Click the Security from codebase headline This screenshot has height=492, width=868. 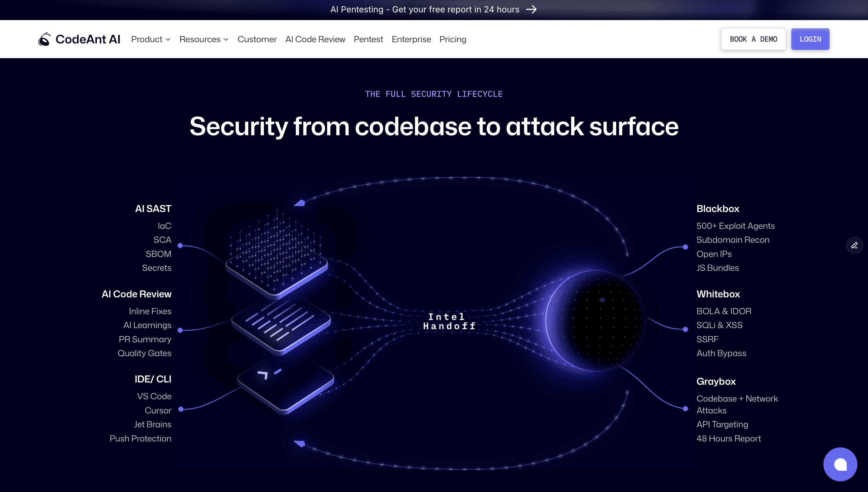click(434, 126)
